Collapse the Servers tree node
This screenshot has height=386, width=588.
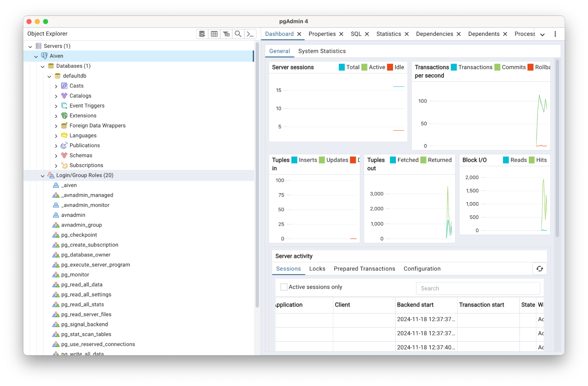pos(30,46)
